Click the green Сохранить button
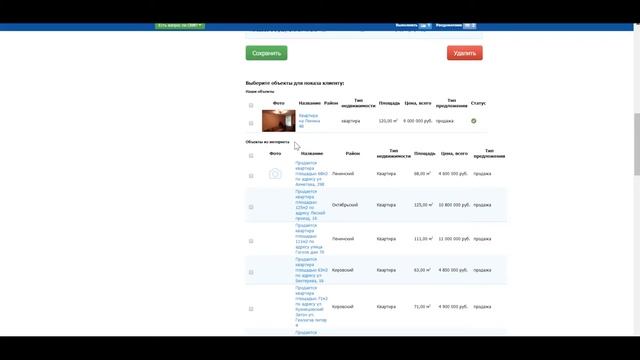 (266, 53)
